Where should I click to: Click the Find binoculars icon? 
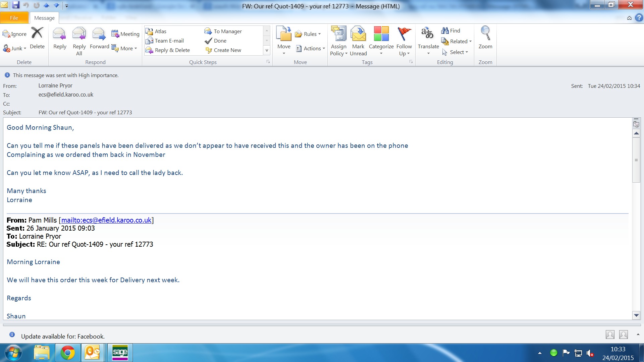(x=445, y=31)
